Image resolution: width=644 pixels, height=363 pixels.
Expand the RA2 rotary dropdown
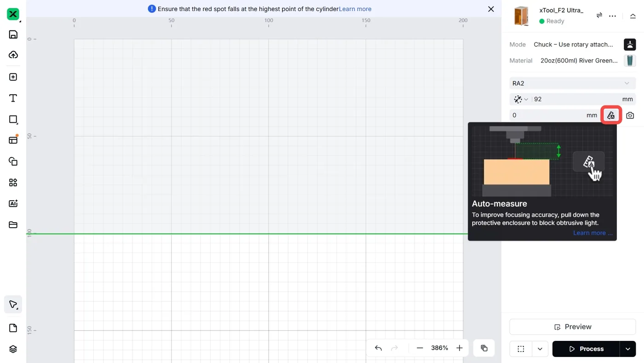572,83
